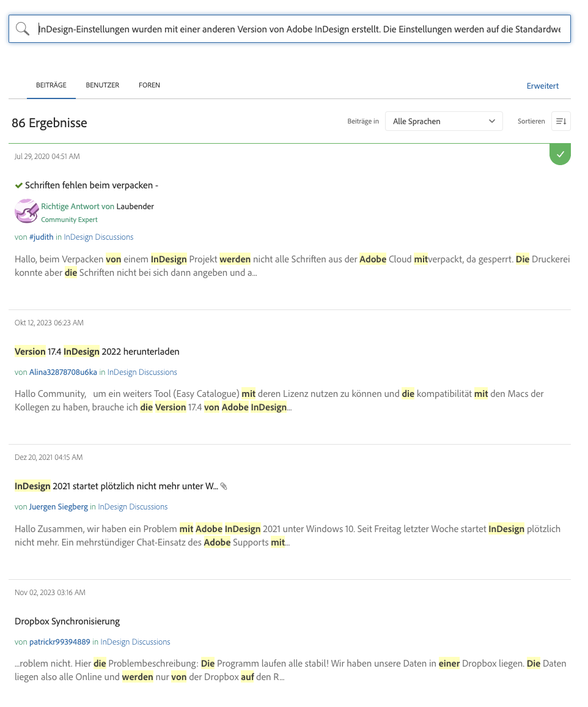This screenshot has width=588, height=707.
Task: Switch to the Foren tab
Action: [149, 85]
